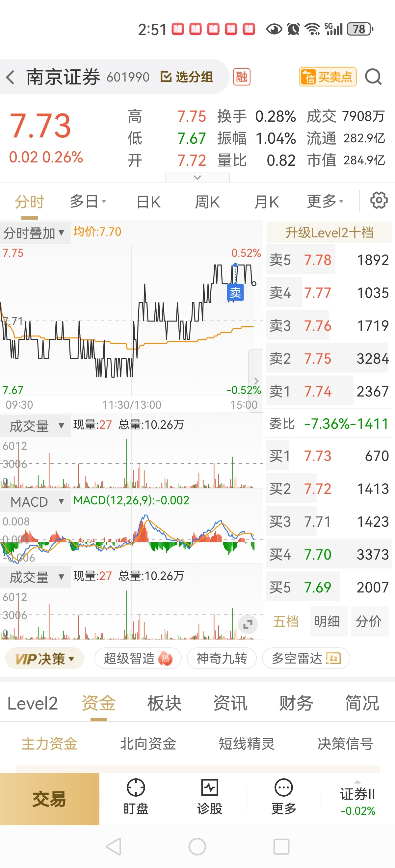Image resolution: width=395 pixels, height=868 pixels.
Task: Tap 卖4 row at 7.77
Action: [x=329, y=293]
